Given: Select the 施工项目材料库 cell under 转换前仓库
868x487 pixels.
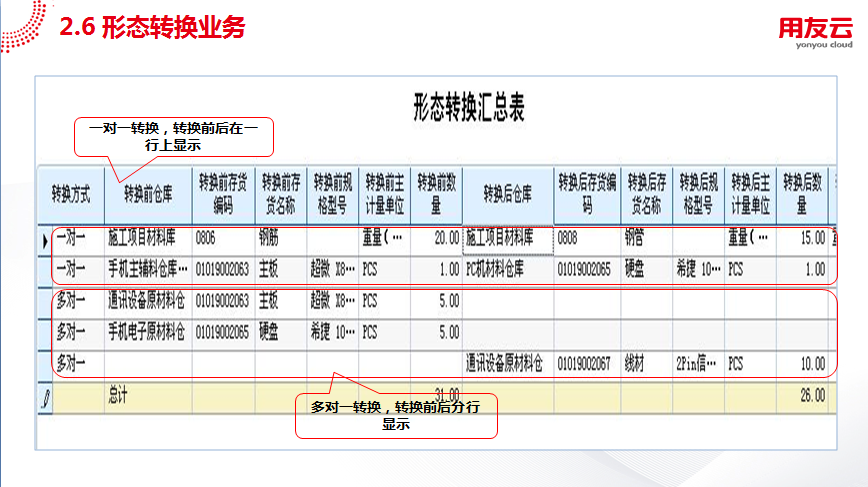Looking at the screenshot, I should tap(148, 239).
